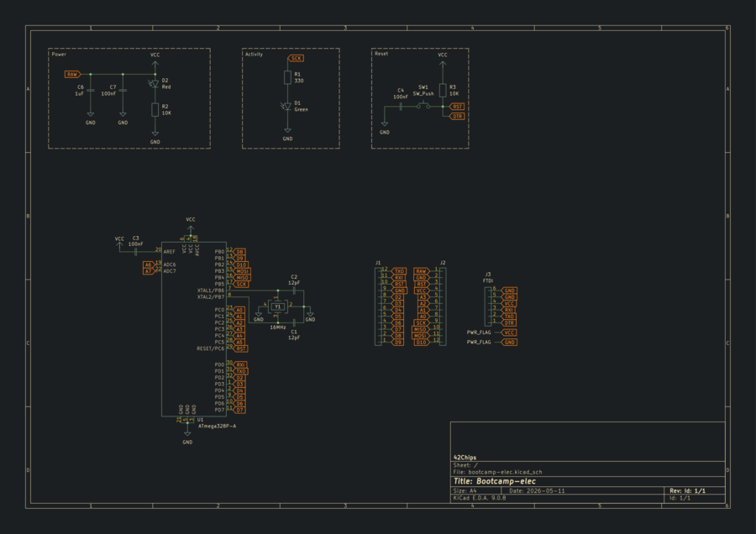Select the TXO label on PD1 pin
This screenshot has height=534, width=756.
240,371
